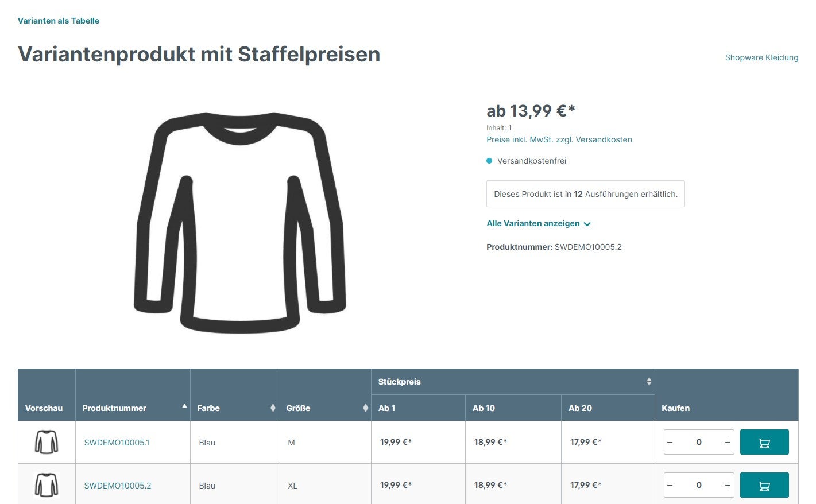Click the large sweater product image

[240, 223]
